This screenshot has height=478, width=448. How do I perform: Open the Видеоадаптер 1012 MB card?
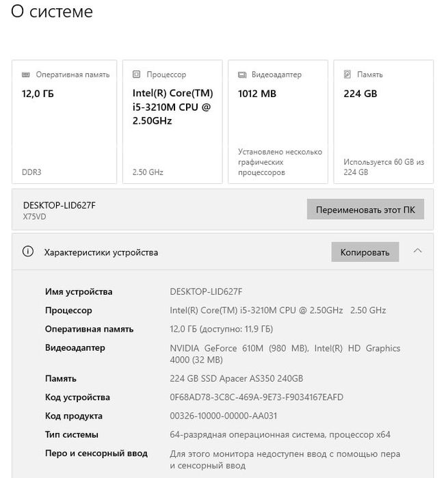[278, 122]
